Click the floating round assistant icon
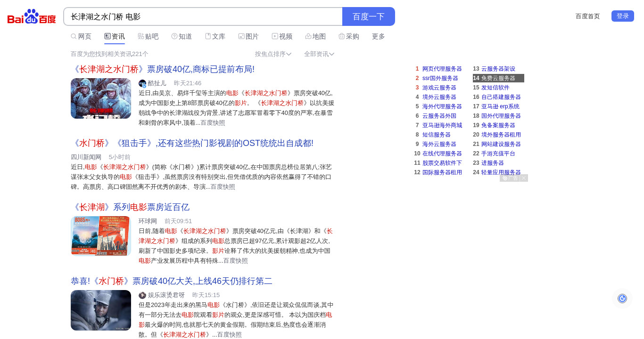 [x=622, y=299]
